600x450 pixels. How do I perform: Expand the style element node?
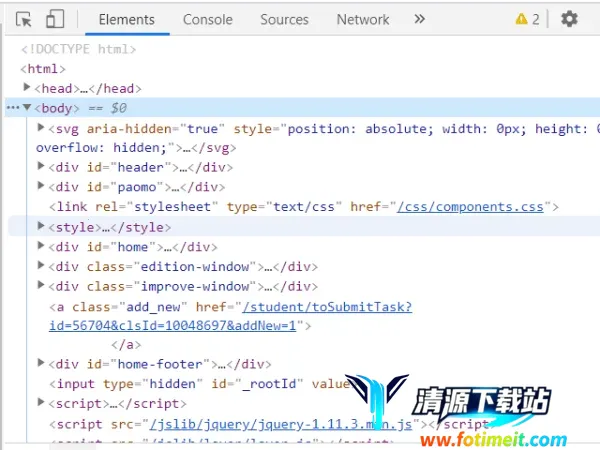click(41, 226)
